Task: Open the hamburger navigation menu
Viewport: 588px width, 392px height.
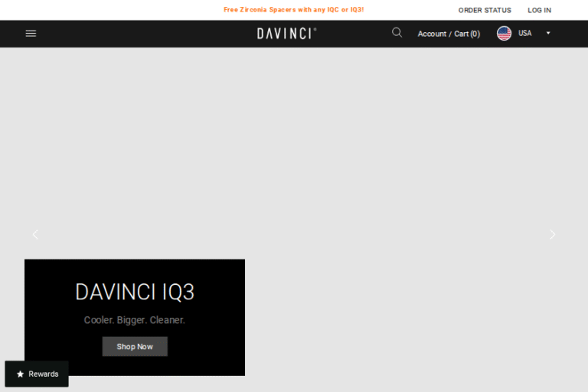Action: click(31, 34)
